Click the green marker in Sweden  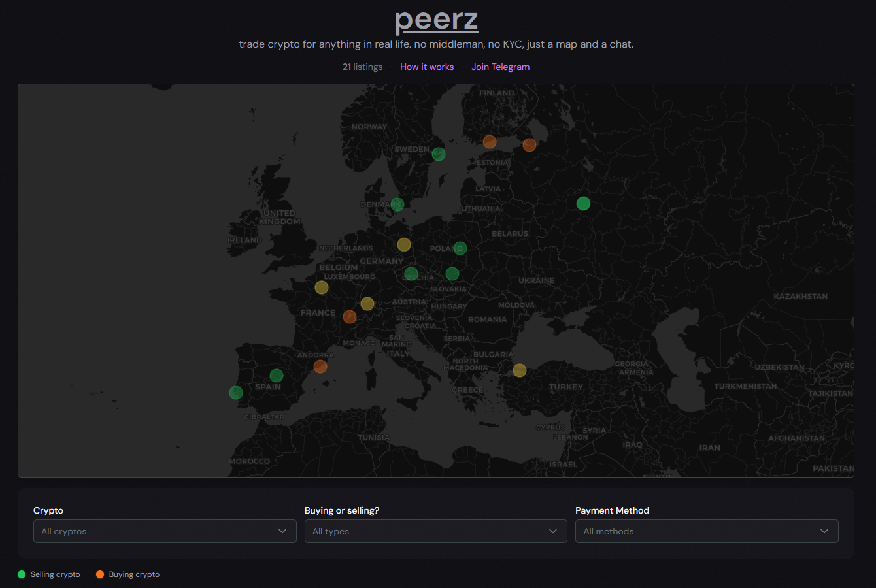(x=439, y=154)
